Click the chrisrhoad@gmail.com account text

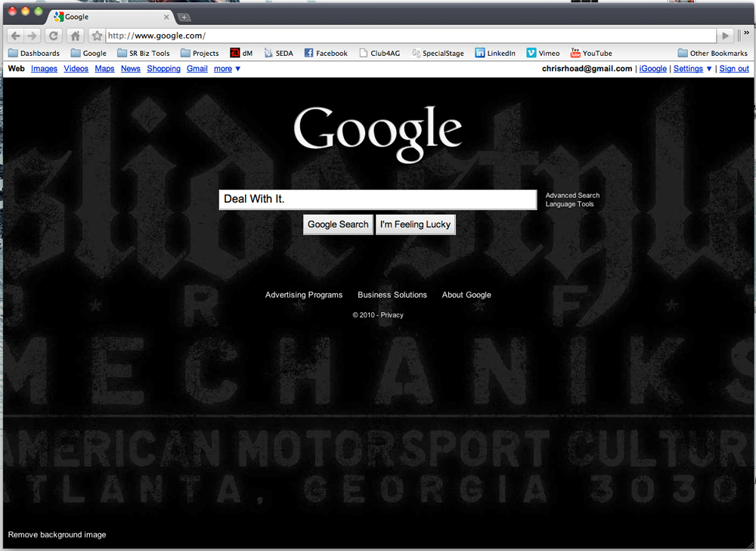point(587,69)
